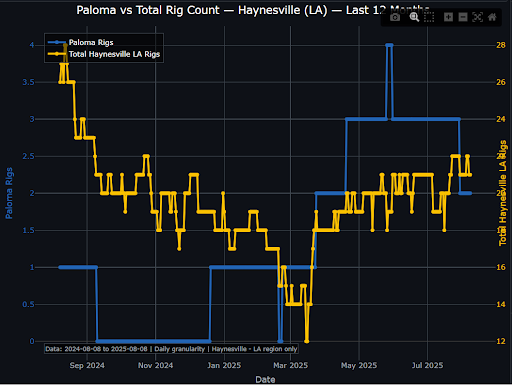Toggle the Paloma Rigs legend entry
This screenshot has height=385, width=512.
tap(81, 42)
